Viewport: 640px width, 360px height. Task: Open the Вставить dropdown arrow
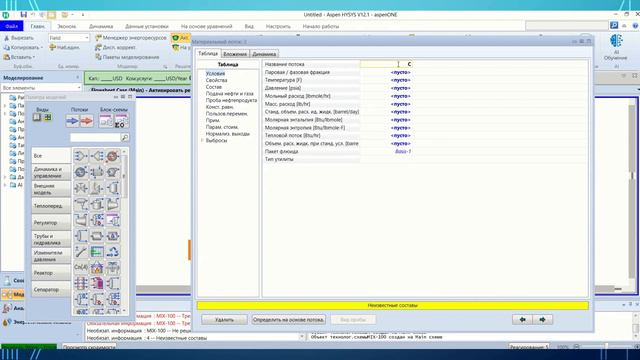33,58
